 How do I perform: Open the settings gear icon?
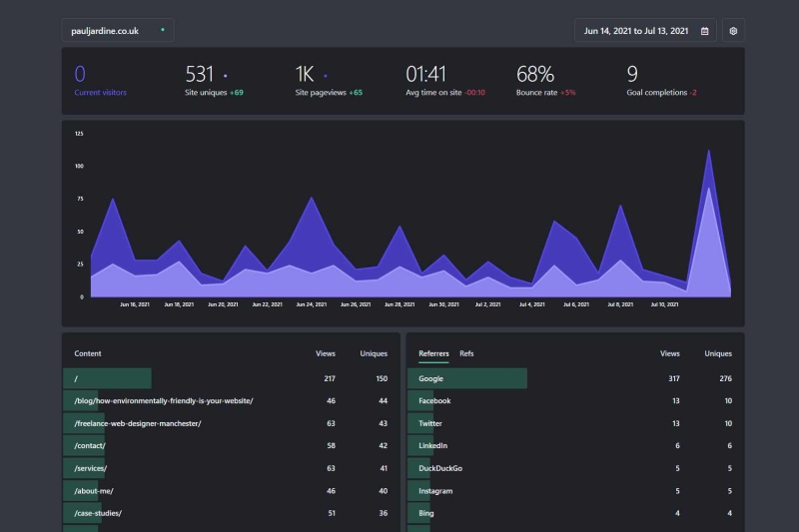click(733, 31)
